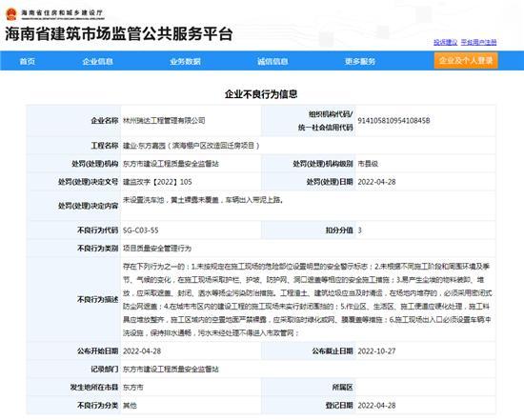Select credit code 91410581095410845B
This screenshot has width=524, height=420.
[393, 121]
